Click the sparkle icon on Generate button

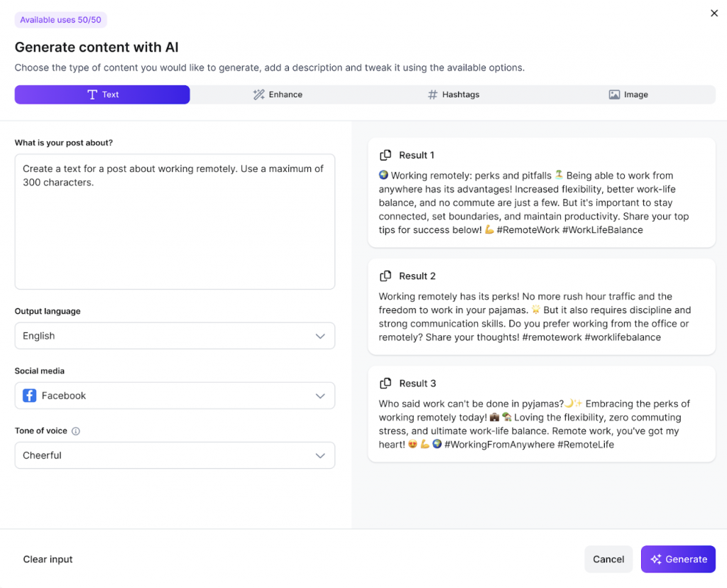[656, 560]
